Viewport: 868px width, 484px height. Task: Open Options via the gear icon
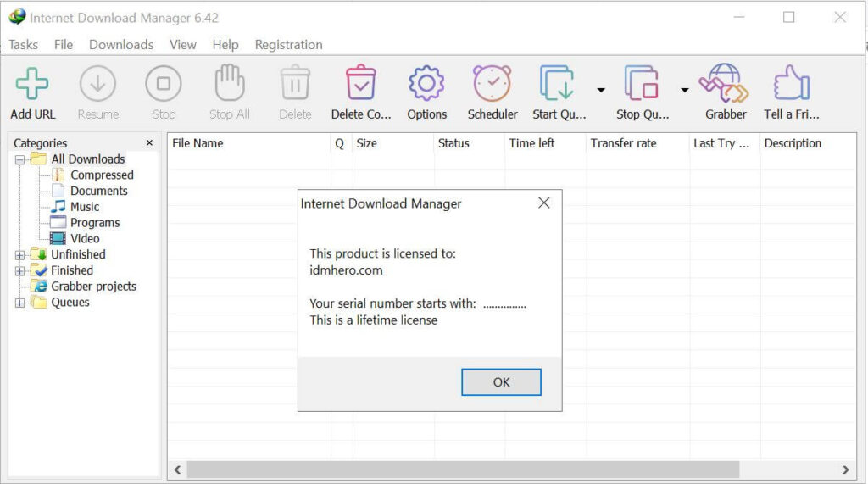[x=426, y=84]
